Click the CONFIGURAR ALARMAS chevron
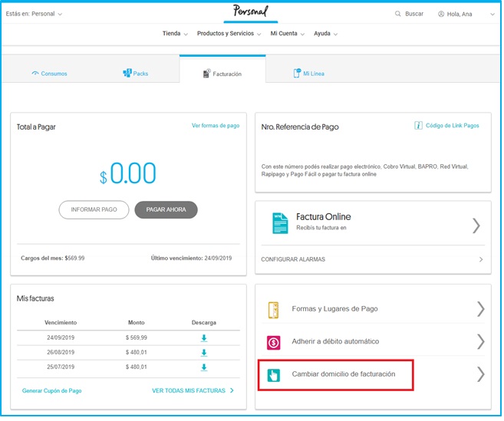The image size is (504, 421). 483,261
